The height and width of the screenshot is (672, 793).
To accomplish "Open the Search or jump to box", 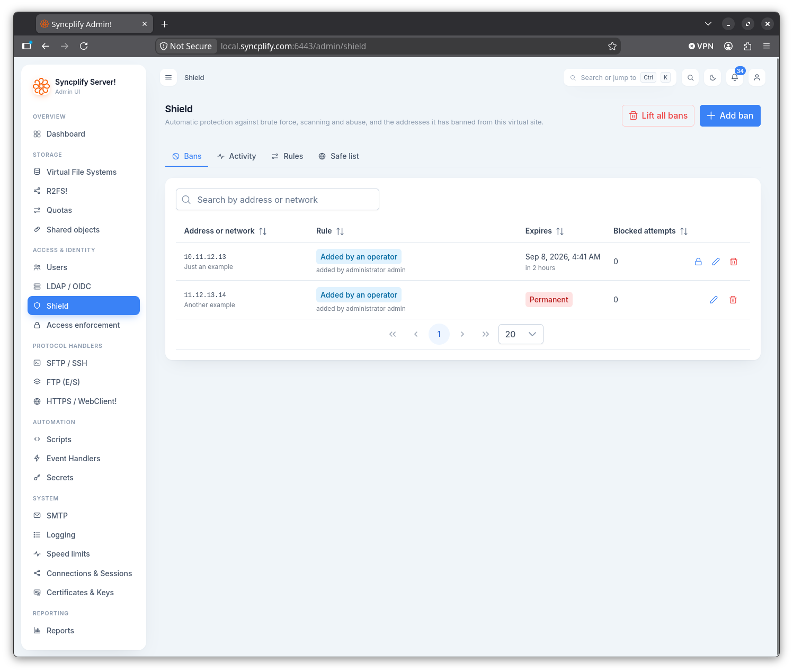I will 620,77.
